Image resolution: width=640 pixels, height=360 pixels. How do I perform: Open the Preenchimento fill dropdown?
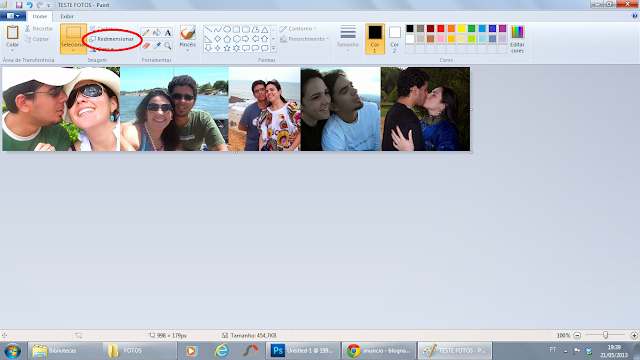click(304, 39)
